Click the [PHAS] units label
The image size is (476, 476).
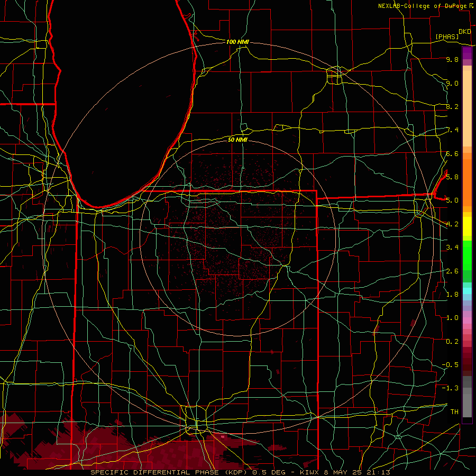(447, 37)
